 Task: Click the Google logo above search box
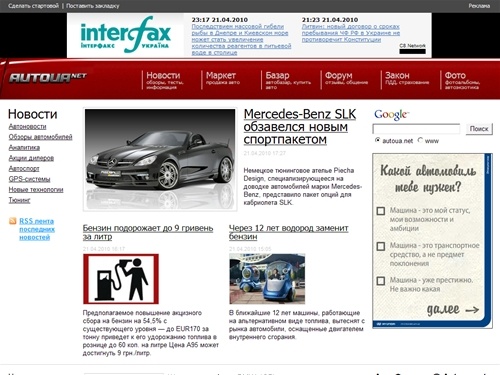tap(391, 115)
